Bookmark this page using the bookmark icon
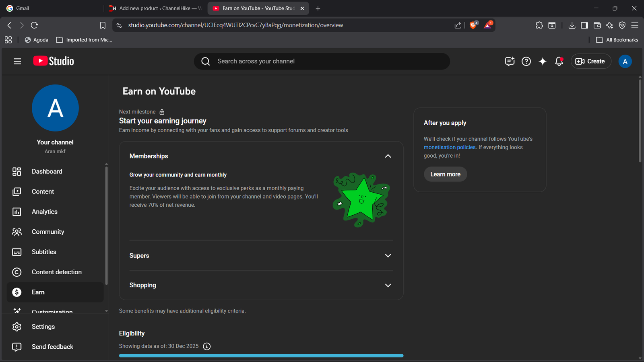Screen dimensions: 644x362 point(103,25)
